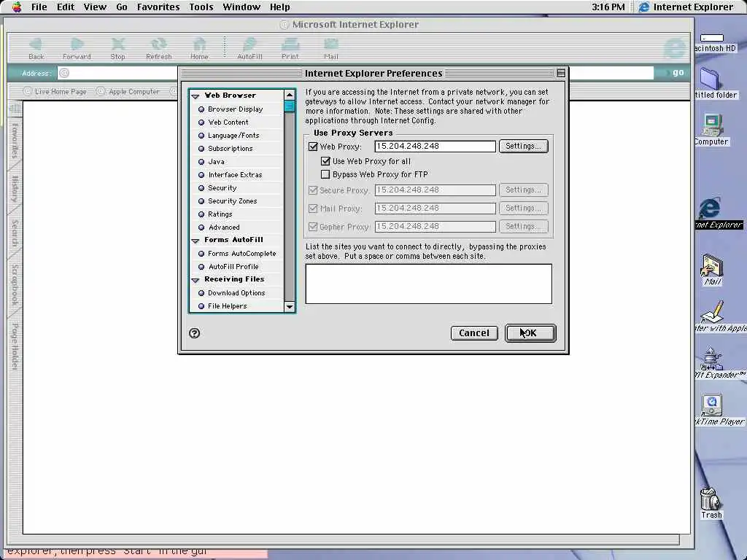Open the Window menu

[241, 7]
